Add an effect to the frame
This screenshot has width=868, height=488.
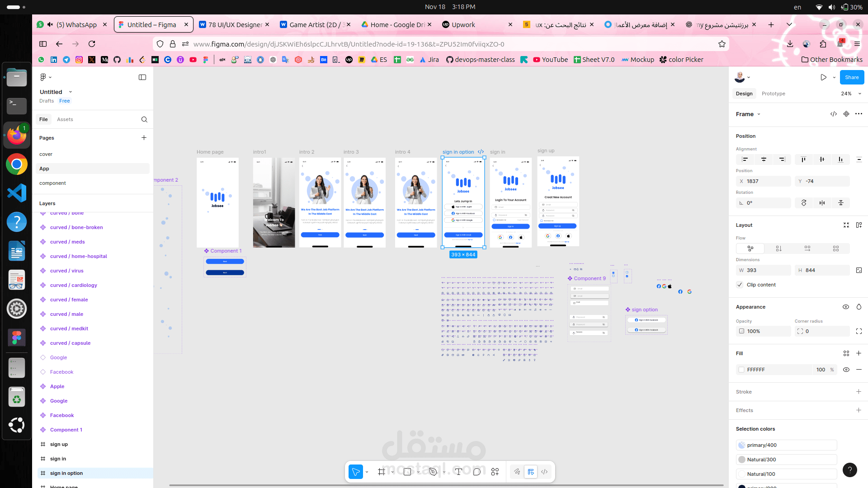[x=859, y=410]
